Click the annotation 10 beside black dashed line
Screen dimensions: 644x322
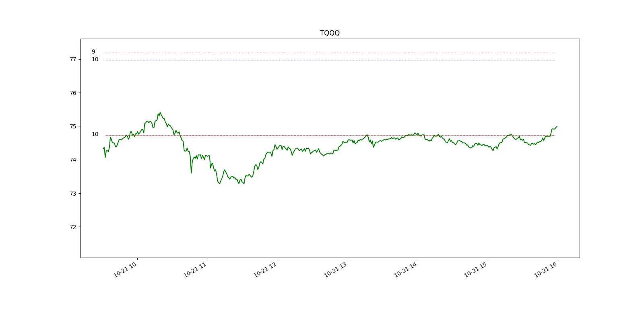click(x=95, y=60)
